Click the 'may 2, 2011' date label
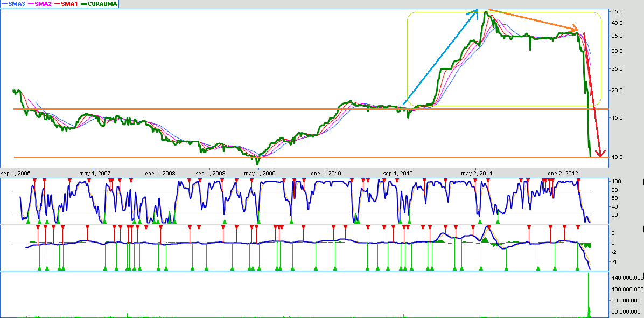The height and width of the screenshot is (318, 644). [476, 174]
